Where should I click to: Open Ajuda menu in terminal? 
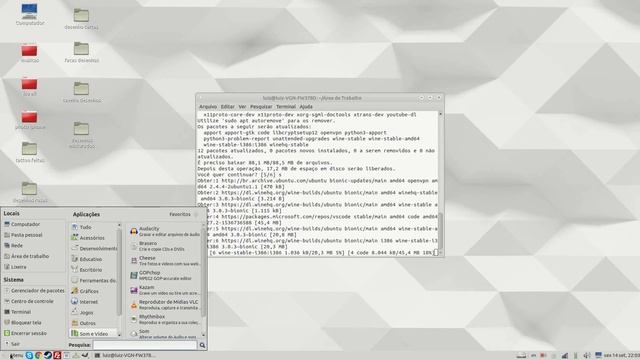[306, 107]
